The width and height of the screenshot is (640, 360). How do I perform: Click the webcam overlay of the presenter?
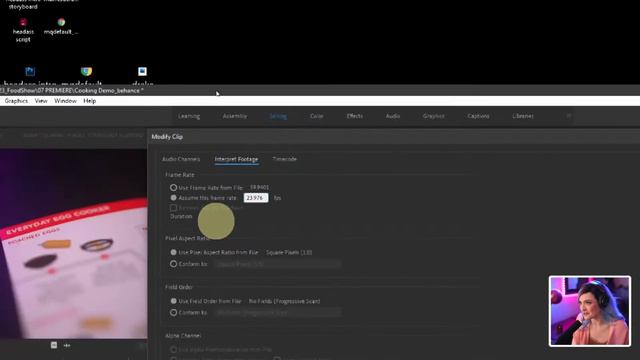point(590,311)
